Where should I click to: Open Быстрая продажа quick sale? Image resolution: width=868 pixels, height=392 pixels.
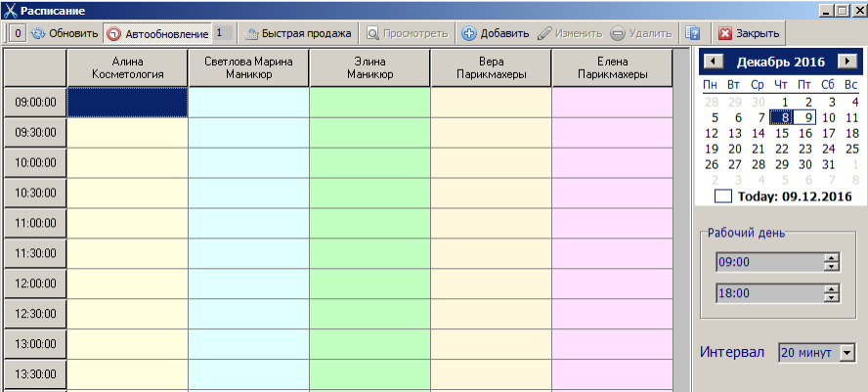(297, 33)
